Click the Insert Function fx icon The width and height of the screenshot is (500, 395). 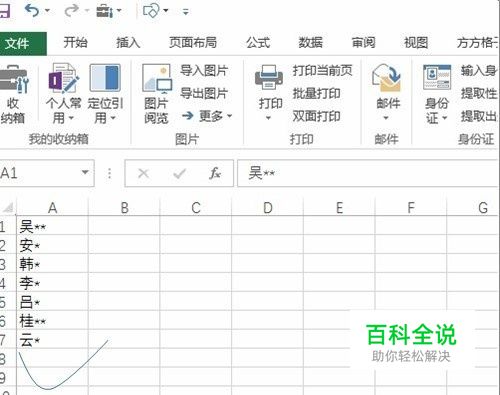tap(215, 173)
